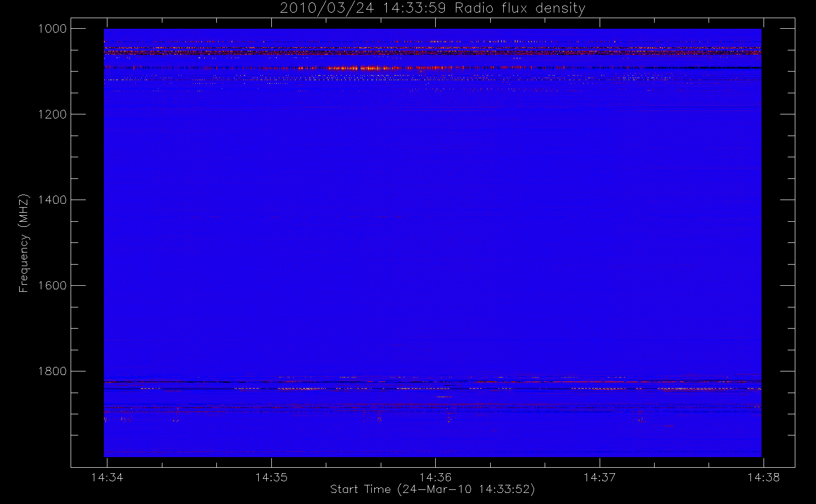The image size is (816, 504).
Task: Click the 1600 frequency tick label
Action: tap(52, 286)
